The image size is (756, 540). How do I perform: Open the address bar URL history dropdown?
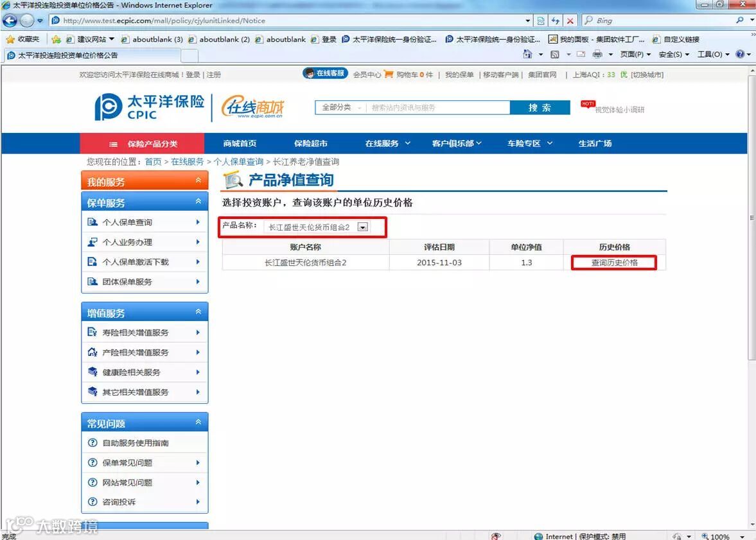[528, 21]
